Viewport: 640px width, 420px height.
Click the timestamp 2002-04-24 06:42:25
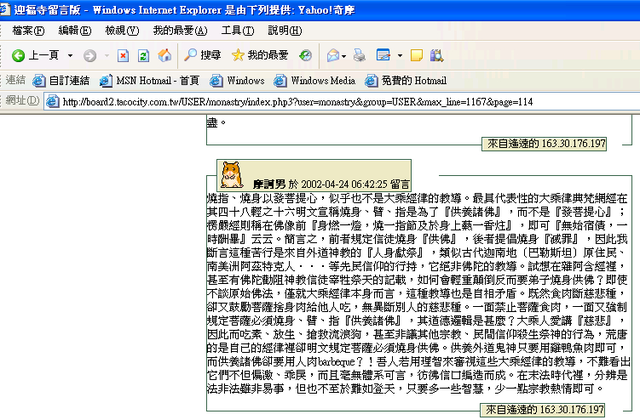point(344,184)
